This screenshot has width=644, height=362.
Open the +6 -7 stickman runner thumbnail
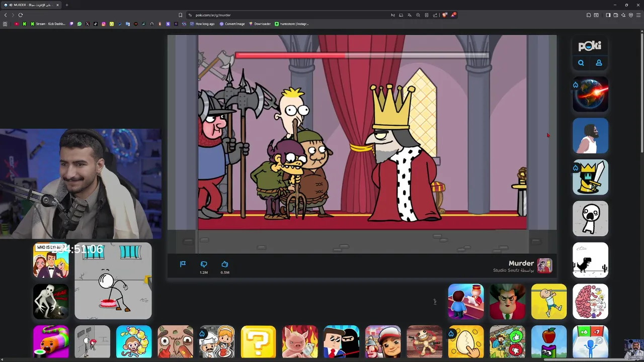coord(590,342)
